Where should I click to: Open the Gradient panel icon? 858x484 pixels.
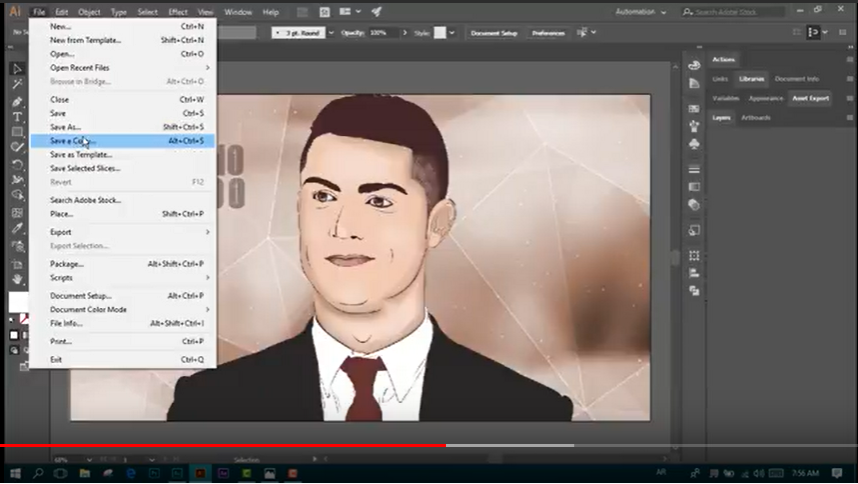point(694,186)
